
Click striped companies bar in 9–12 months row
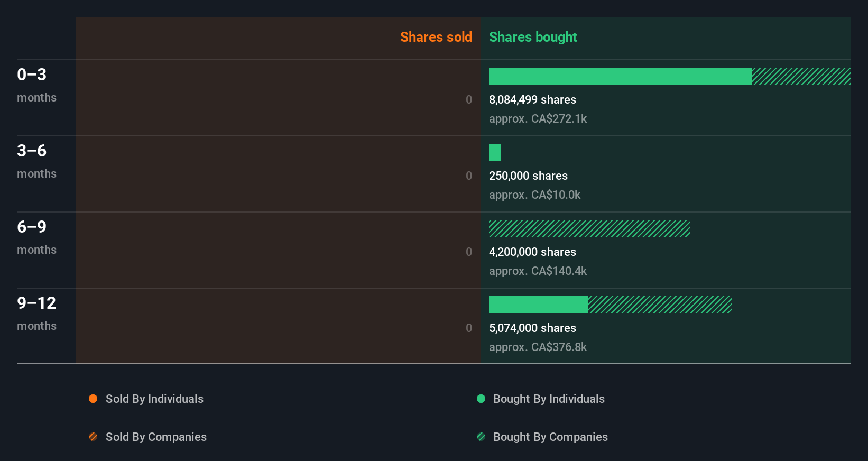pos(660,305)
